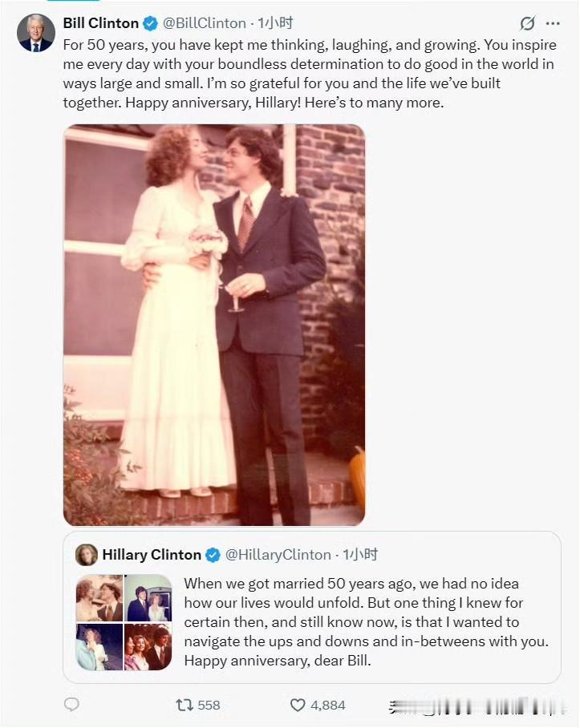Click the retweet arrows icon
The image size is (580, 728).
pos(185,705)
